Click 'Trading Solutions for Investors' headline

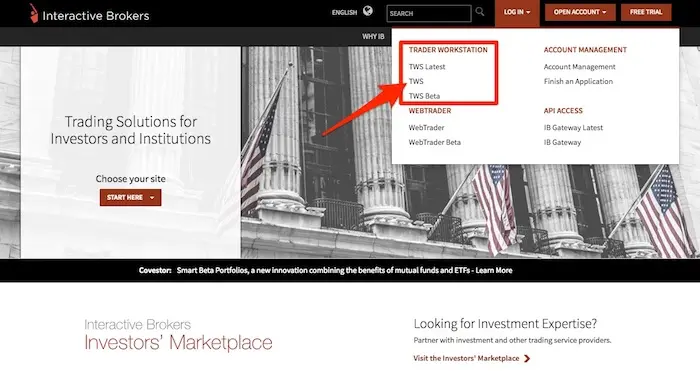(x=130, y=130)
